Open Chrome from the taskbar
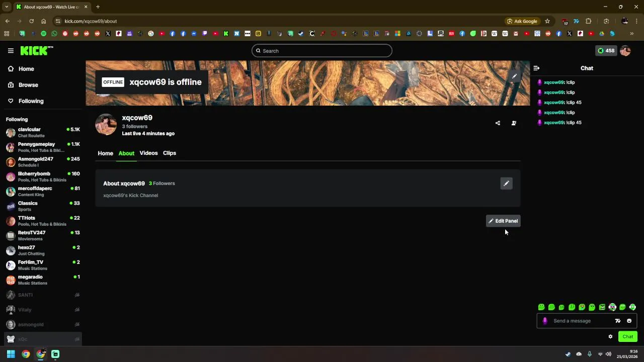 coord(26,354)
